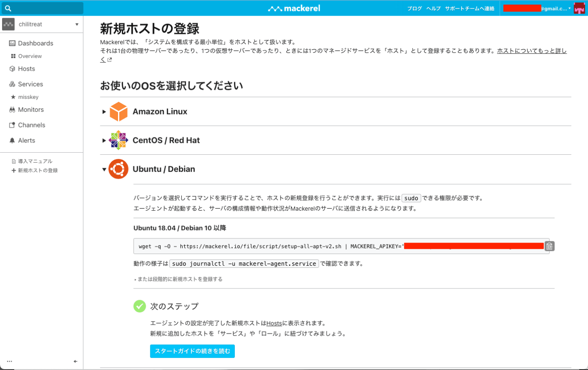Open the mackerel logo home link
The width and height of the screenshot is (588, 370).
coord(294,8)
